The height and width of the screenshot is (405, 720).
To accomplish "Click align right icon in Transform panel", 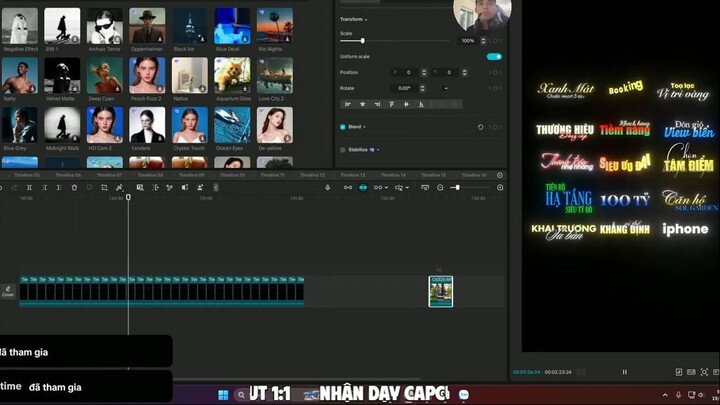I will (x=377, y=104).
